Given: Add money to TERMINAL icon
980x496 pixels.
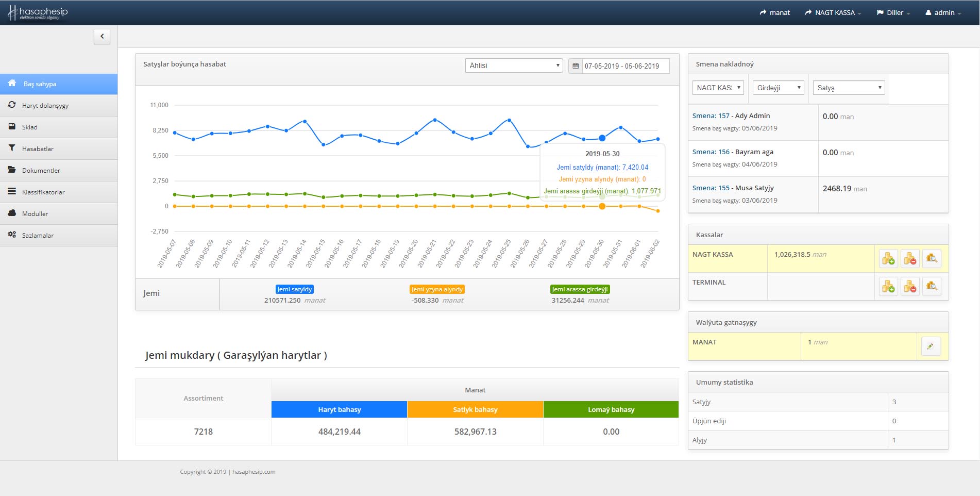Looking at the screenshot, I should [x=888, y=286].
